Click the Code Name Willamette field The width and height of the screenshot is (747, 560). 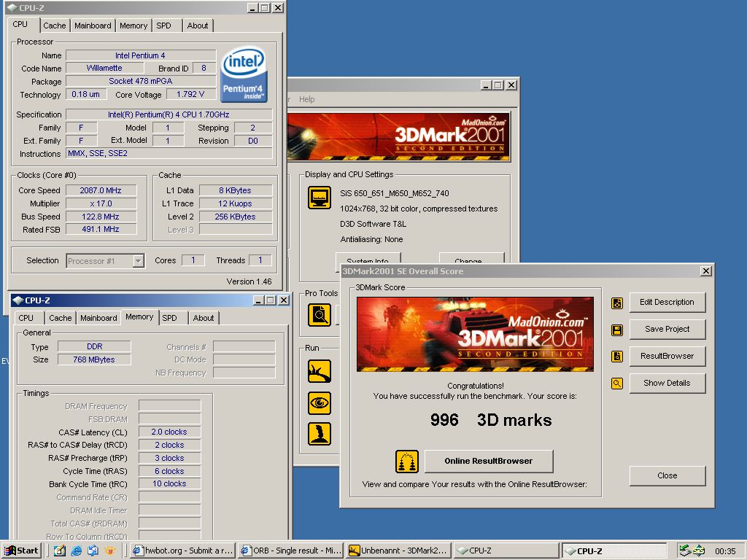(x=104, y=68)
